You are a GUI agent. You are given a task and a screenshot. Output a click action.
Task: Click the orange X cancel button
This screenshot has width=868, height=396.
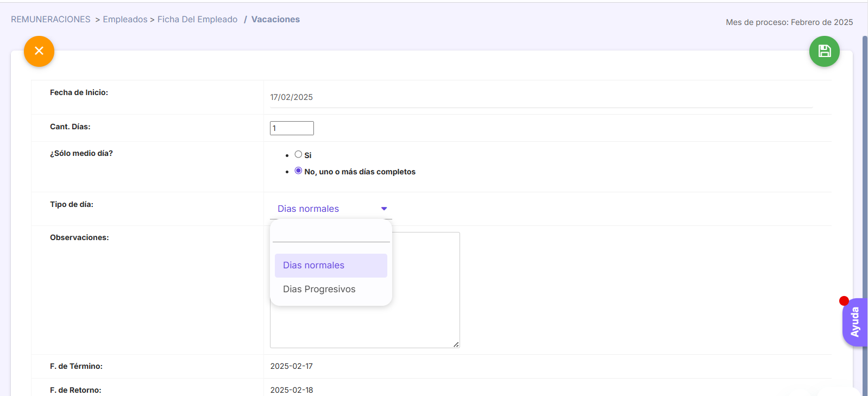coord(39,51)
